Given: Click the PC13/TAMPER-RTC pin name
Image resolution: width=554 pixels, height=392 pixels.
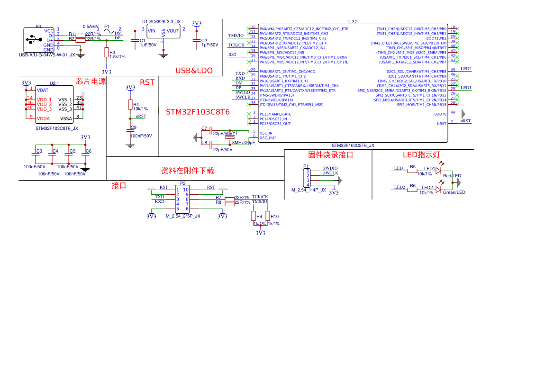Looking at the screenshot, I should point(275,114).
